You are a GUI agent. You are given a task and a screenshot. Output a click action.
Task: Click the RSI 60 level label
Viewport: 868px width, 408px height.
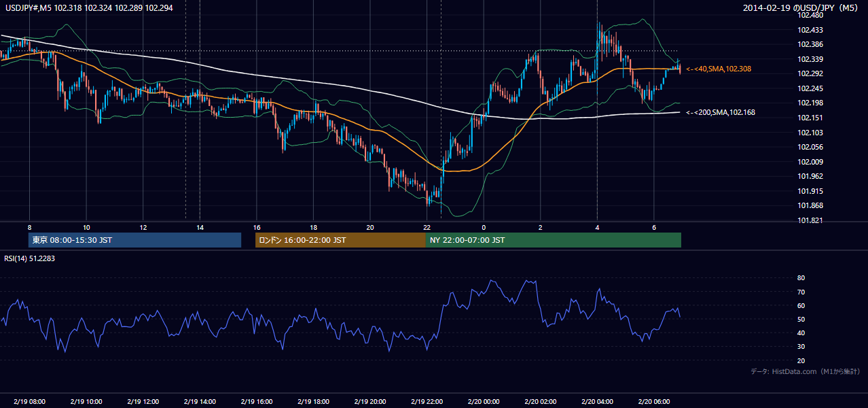801,305
